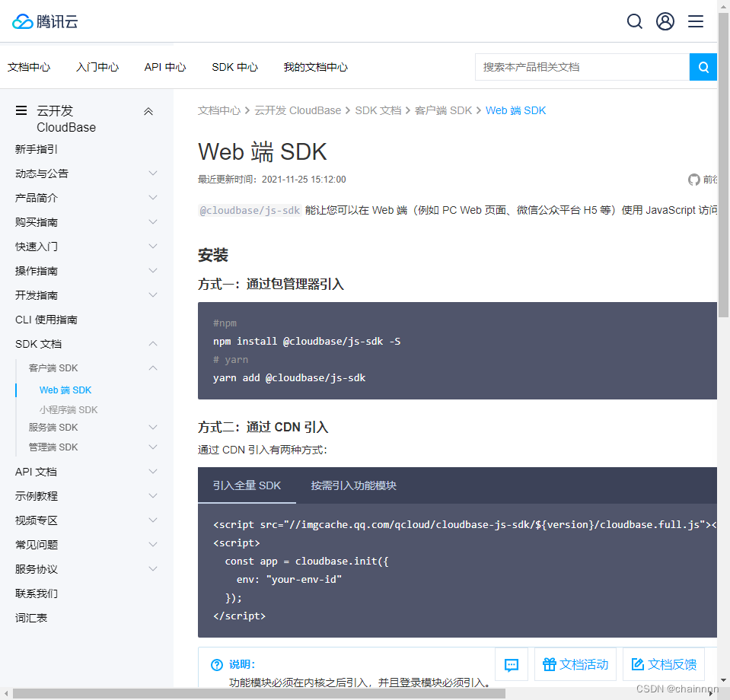Expand the 服务协议 section

[153, 569]
